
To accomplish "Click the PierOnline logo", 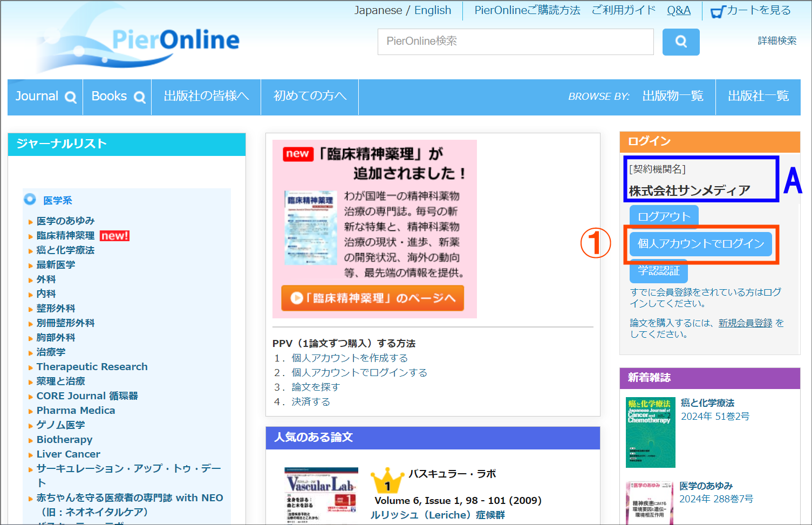I will coord(139,39).
